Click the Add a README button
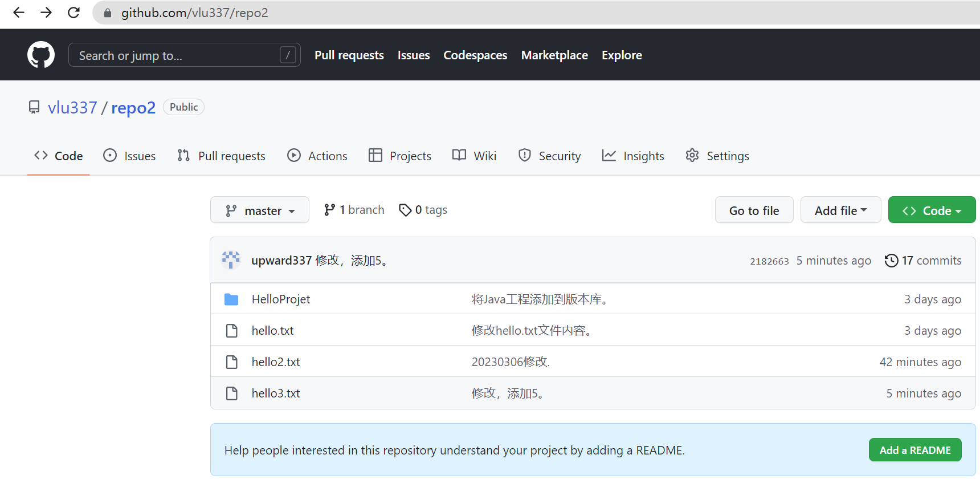The height and width of the screenshot is (479, 980). pos(915,450)
